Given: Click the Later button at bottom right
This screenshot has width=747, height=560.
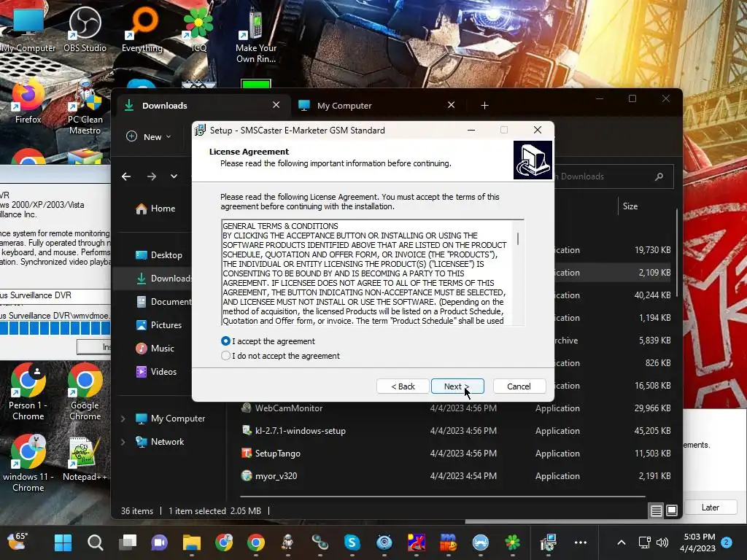Looking at the screenshot, I should [x=710, y=507].
